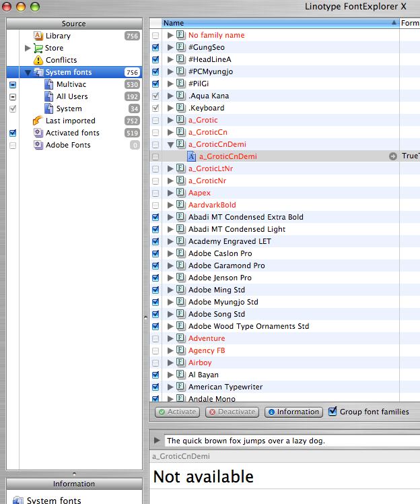This screenshot has width=420, height=504.
Task: Click the Form column header
Action: pyautogui.click(x=410, y=23)
